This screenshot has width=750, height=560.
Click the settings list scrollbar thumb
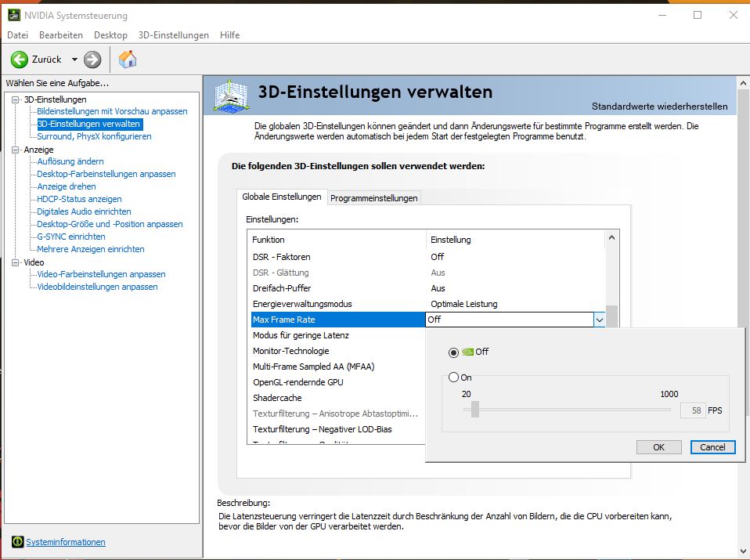pos(611,316)
